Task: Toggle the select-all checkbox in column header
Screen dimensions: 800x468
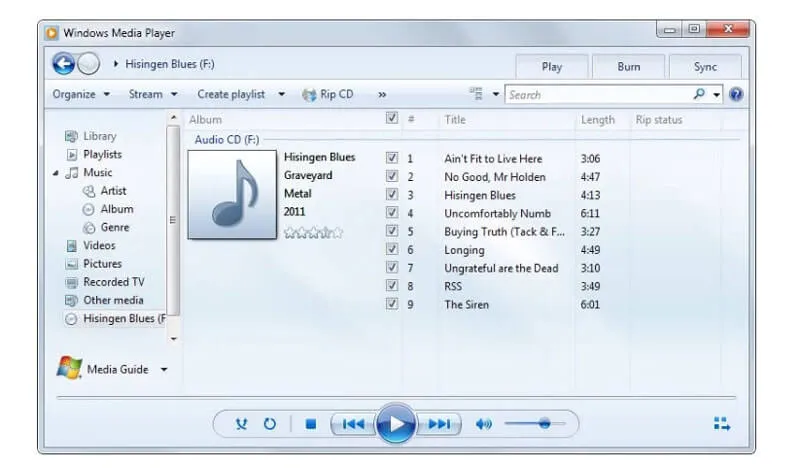Action: coord(392,119)
